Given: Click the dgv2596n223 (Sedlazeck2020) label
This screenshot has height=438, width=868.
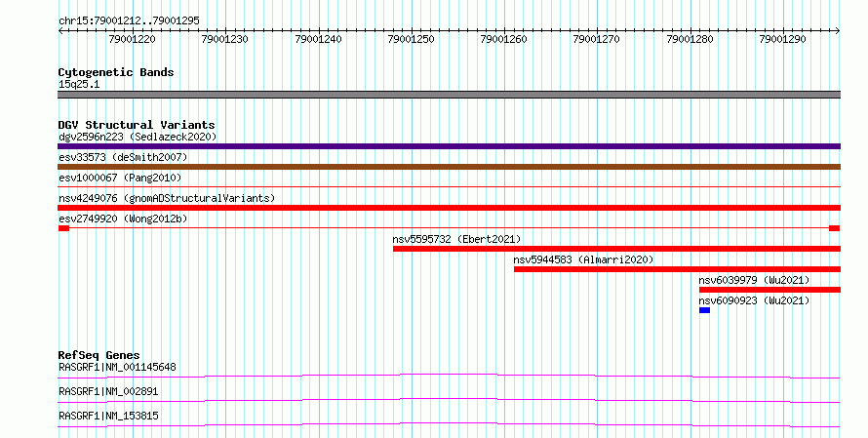Looking at the screenshot, I should click(x=138, y=137).
